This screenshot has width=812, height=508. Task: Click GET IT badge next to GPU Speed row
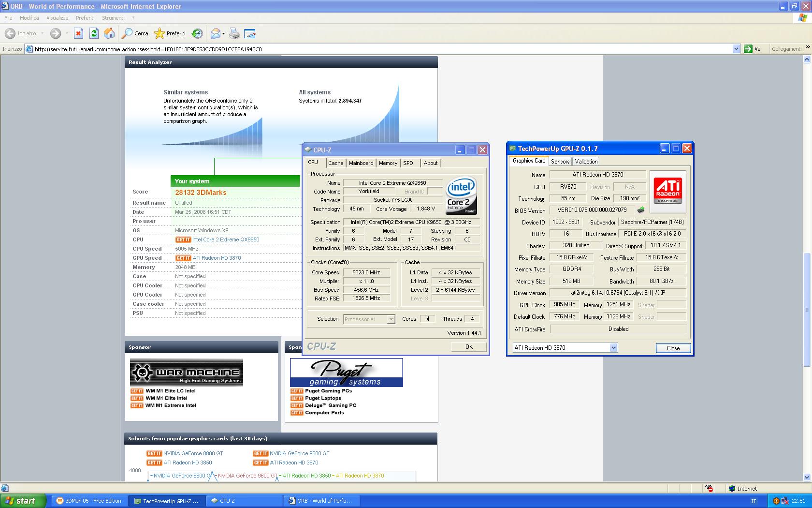click(183, 258)
